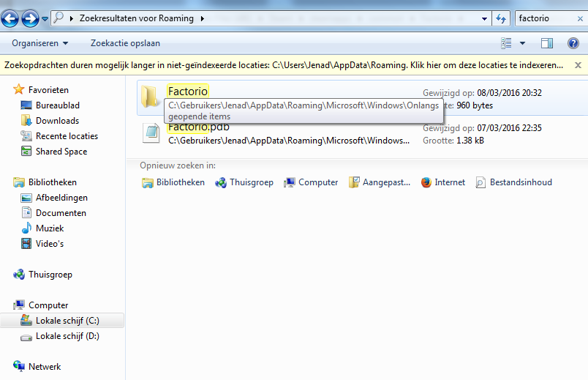Open the recent pages dropdown arrow
Image resolution: width=588 pixels, height=380 pixels.
(x=45, y=18)
